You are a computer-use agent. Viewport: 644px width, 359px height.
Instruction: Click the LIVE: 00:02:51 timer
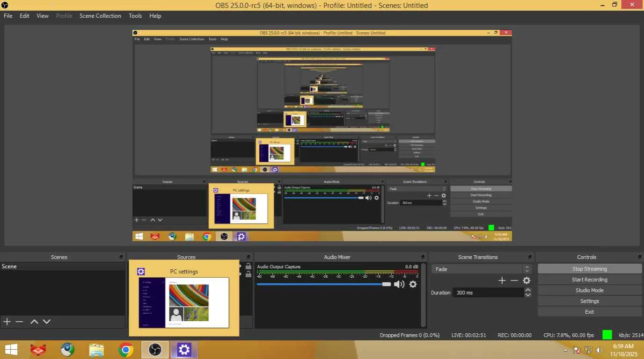(x=469, y=335)
